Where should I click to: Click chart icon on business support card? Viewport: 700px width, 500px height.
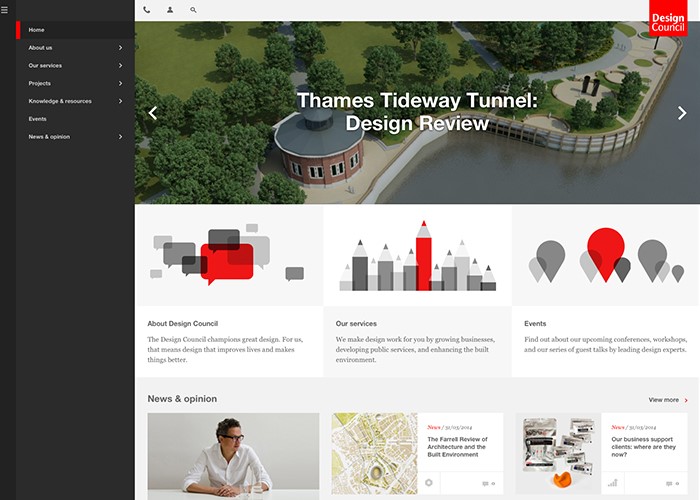pyautogui.click(x=612, y=483)
